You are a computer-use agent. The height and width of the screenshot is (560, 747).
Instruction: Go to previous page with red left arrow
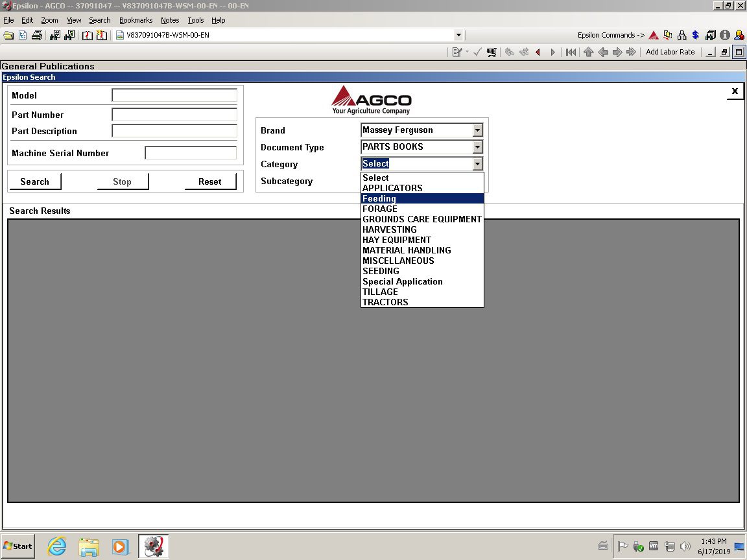coord(538,52)
